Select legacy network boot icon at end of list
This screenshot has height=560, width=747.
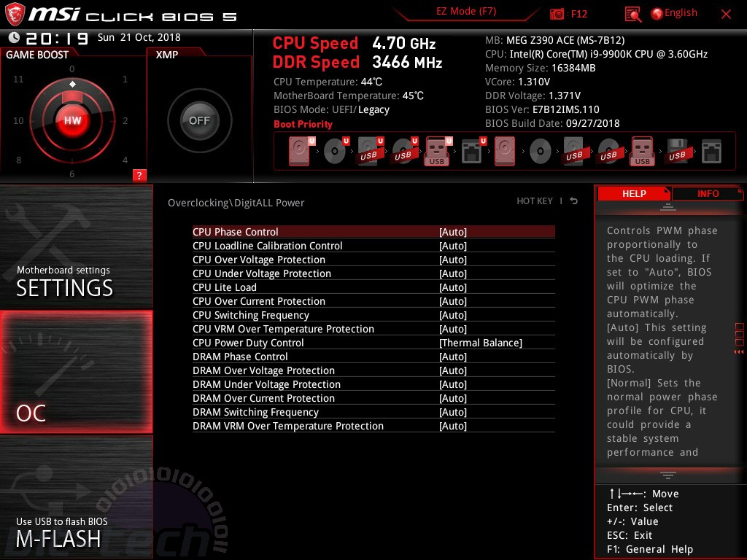(711, 152)
